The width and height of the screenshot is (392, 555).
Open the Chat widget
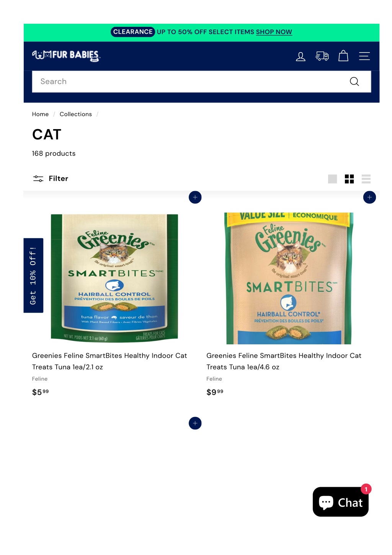341,502
